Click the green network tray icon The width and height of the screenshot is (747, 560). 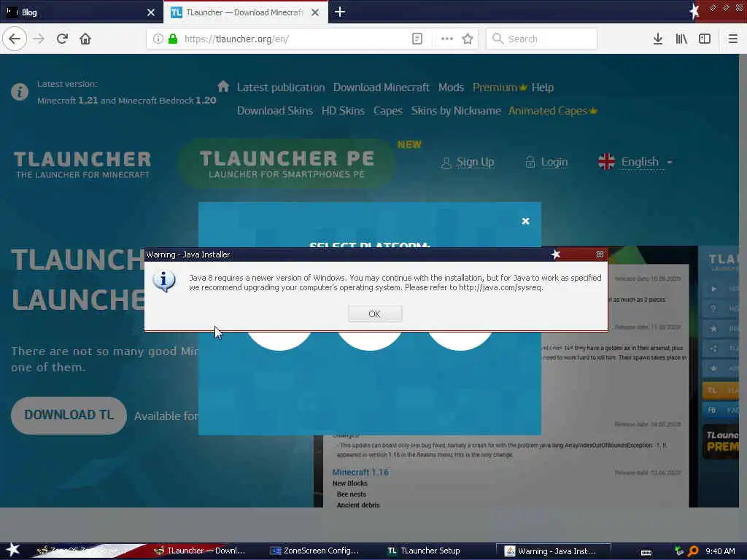[679, 551]
